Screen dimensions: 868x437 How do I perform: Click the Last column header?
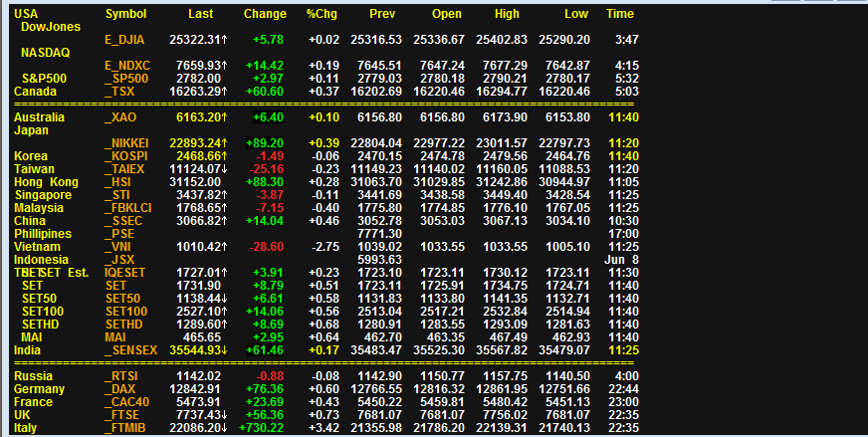[x=200, y=14]
